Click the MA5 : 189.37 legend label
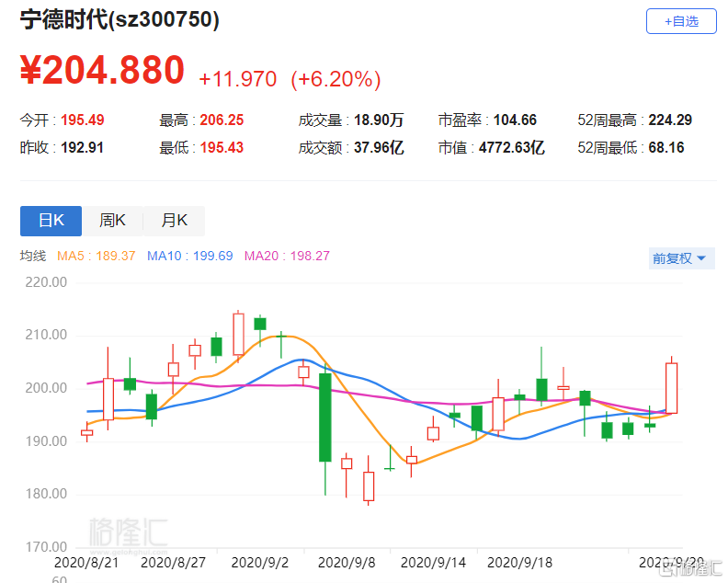 coord(97,256)
